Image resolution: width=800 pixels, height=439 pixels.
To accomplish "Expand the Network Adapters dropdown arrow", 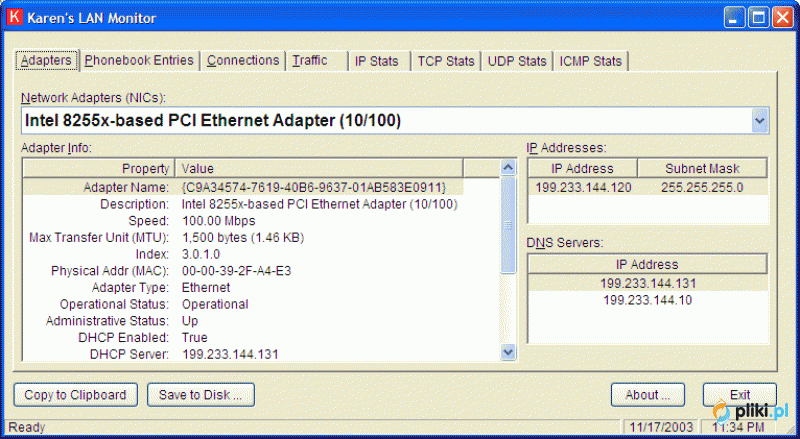I will (760, 121).
